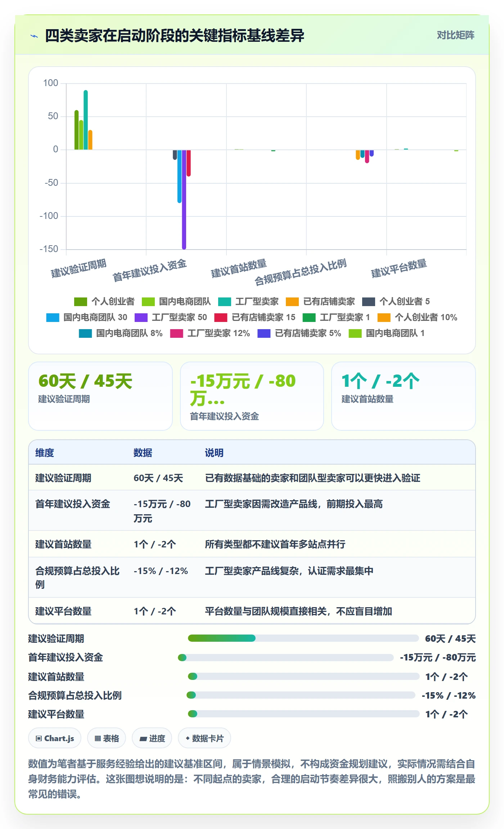Click the 维度 column header
This screenshot has width=504, height=829.
click(x=45, y=453)
